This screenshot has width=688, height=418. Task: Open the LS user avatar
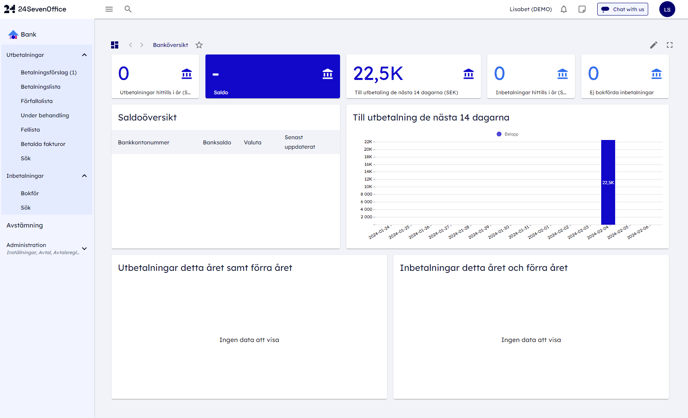coord(667,9)
